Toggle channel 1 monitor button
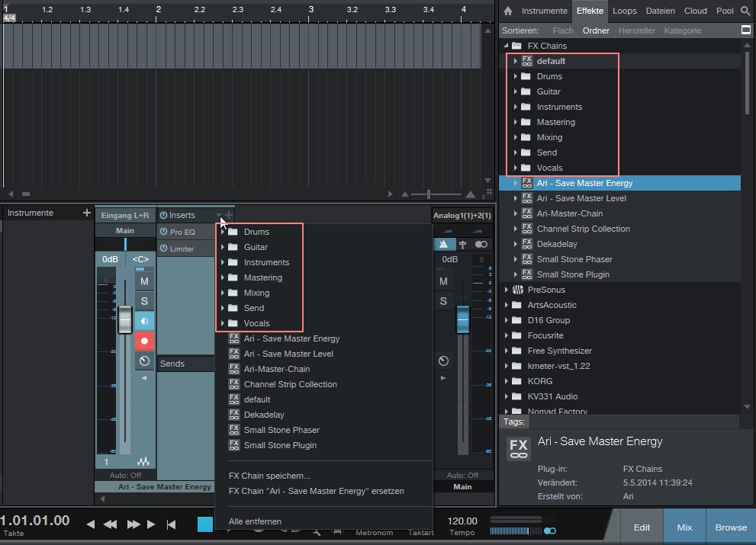Image resolution: width=756 pixels, height=545 pixels. click(x=144, y=321)
